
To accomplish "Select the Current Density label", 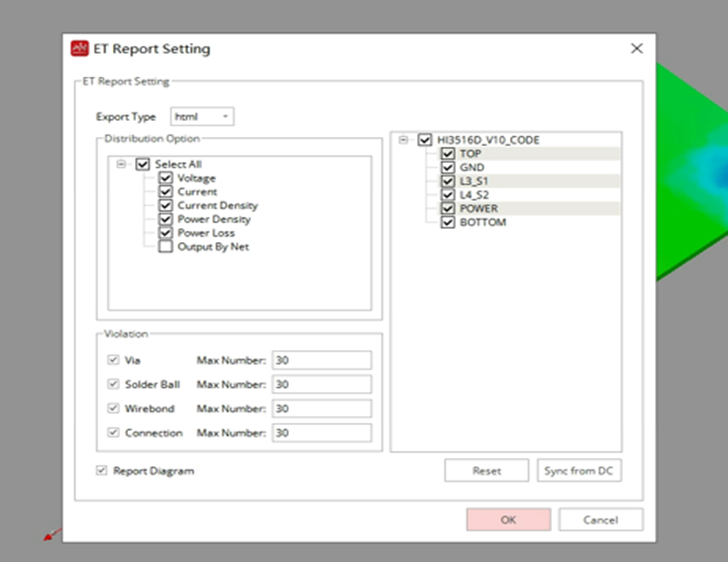I will [218, 206].
